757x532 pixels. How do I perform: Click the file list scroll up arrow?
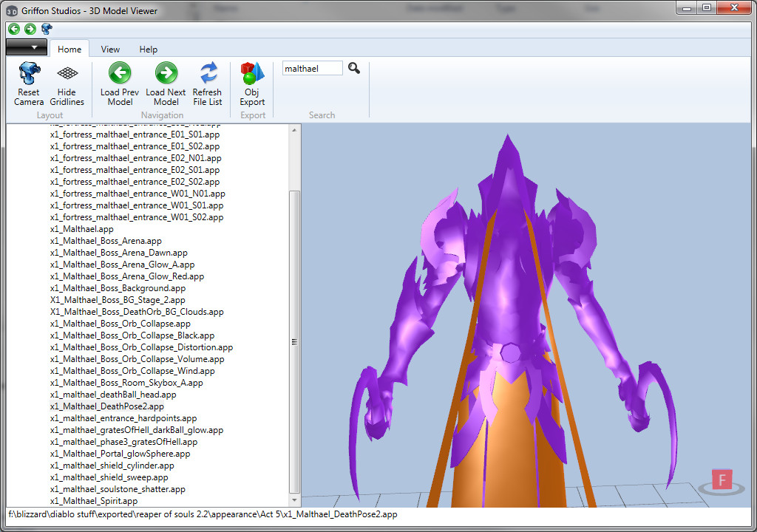pos(294,130)
